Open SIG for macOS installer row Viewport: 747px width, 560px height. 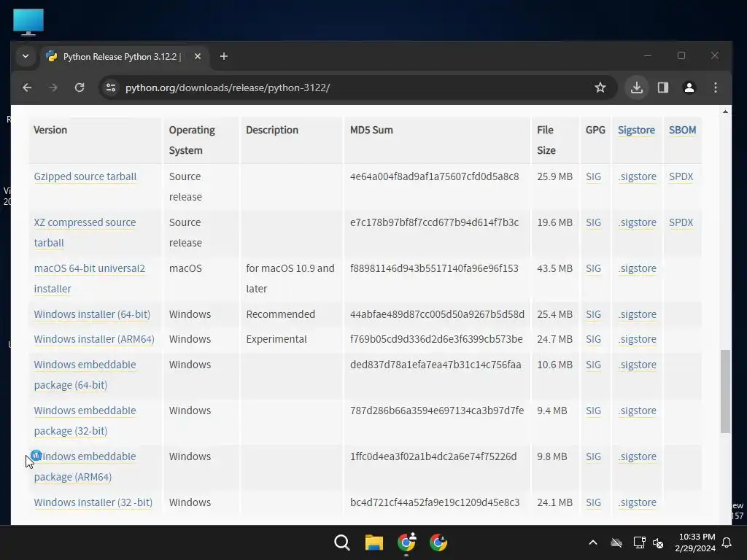pyautogui.click(x=593, y=268)
